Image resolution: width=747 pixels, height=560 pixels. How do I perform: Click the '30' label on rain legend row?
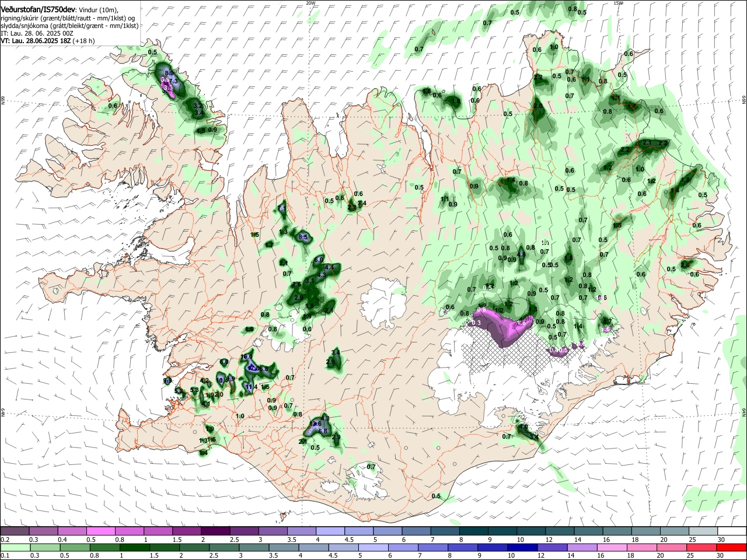[721, 556]
